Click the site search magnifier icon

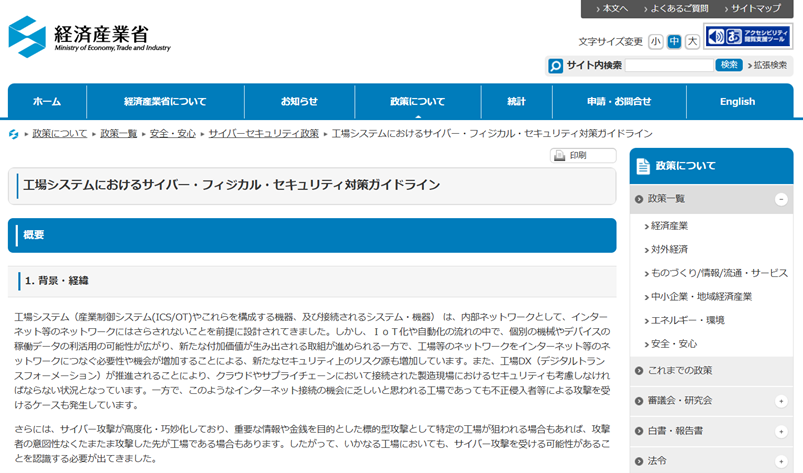pos(556,66)
